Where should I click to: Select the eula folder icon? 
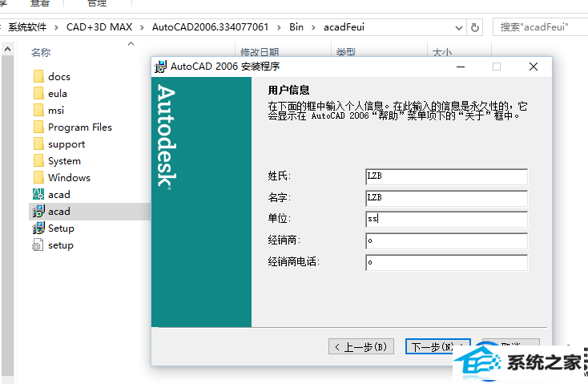(38, 94)
